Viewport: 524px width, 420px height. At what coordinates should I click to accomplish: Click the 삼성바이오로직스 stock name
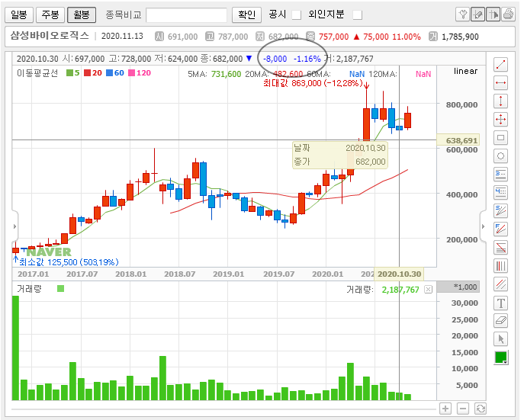[50, 36]
